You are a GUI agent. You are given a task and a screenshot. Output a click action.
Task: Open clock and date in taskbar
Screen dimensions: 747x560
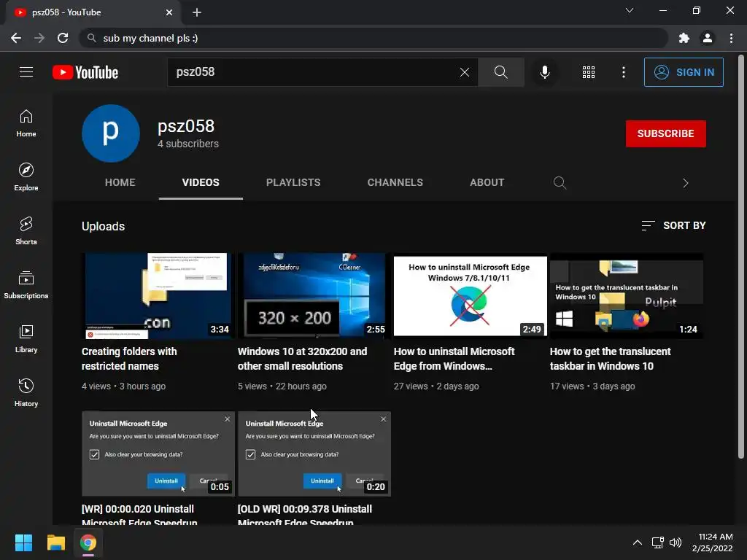click(x=712, y=542)
